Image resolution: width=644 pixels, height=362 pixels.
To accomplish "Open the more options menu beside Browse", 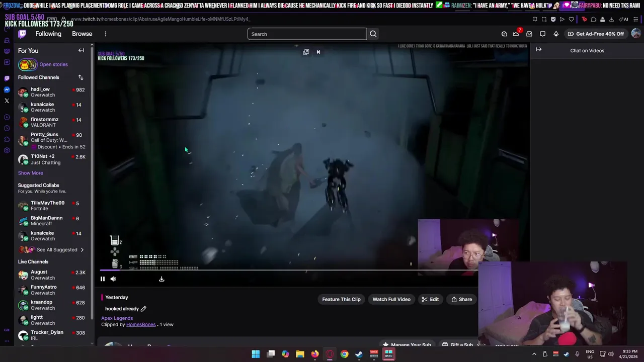I will coord(106,34).
